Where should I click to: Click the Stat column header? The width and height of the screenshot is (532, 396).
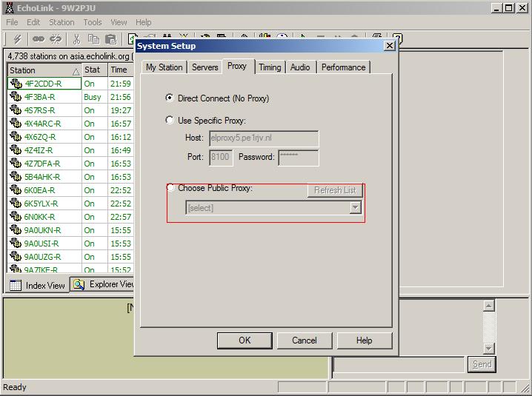(x=95, y=70)
